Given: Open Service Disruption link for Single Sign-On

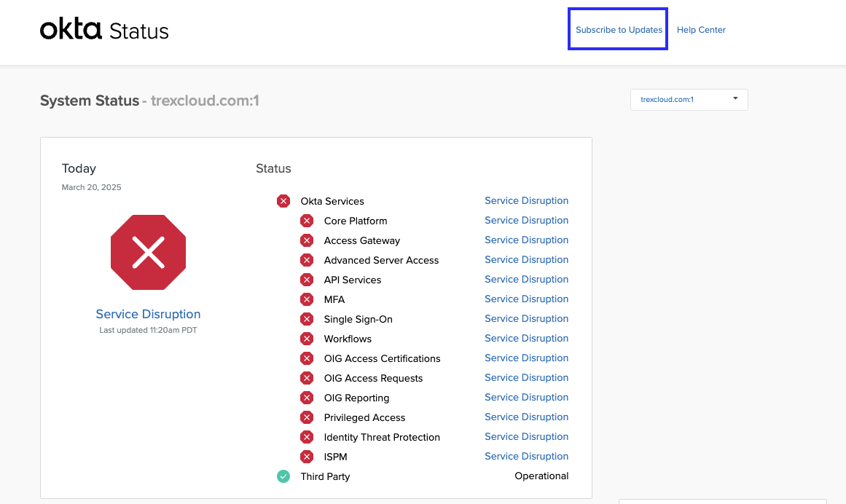Looking at the screenshot, I should pos(527,318).
